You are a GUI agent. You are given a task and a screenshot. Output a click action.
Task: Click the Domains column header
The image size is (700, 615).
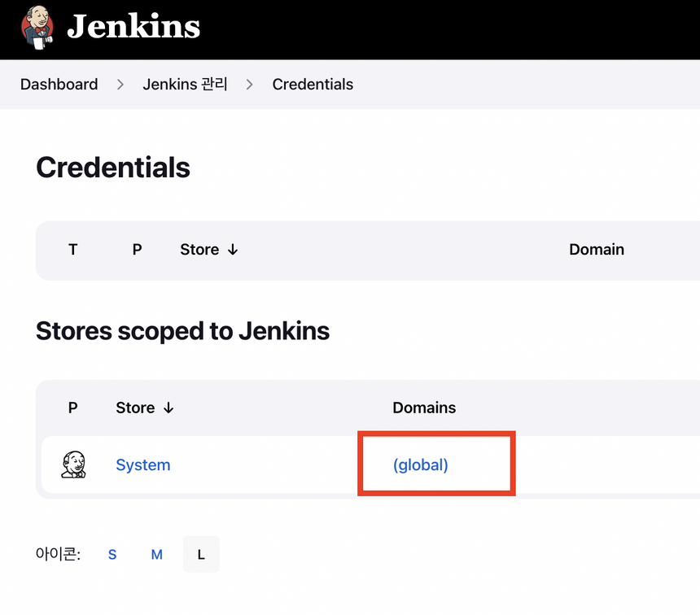424,408
